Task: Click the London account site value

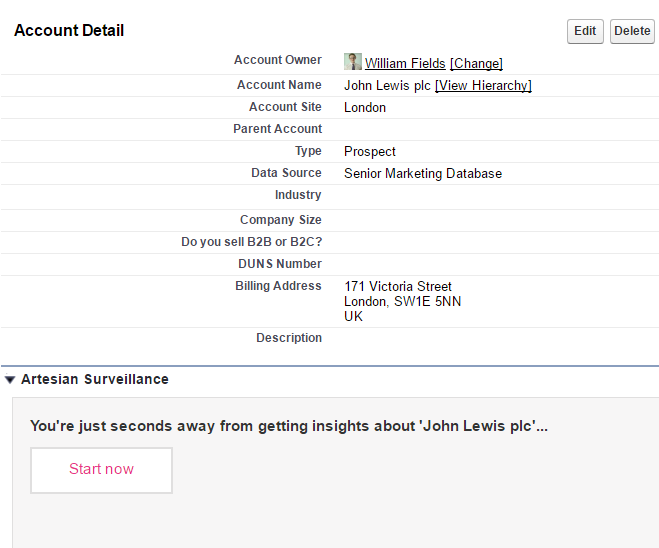Action: pos(365,108)
